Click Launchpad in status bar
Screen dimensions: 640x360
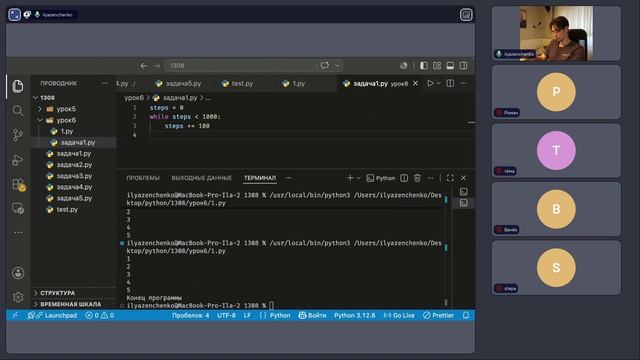click(52, 316)
